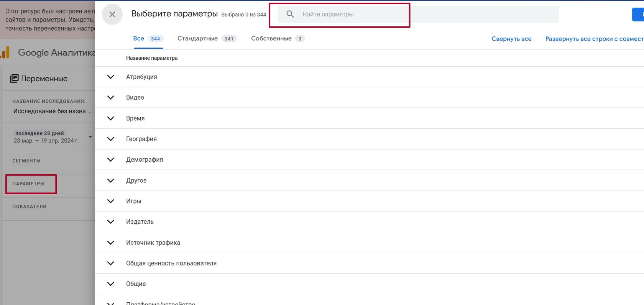The height and width of the screenshot is (305, 644).
Task: Select the 'Время' row label
Action: (135, 118)
